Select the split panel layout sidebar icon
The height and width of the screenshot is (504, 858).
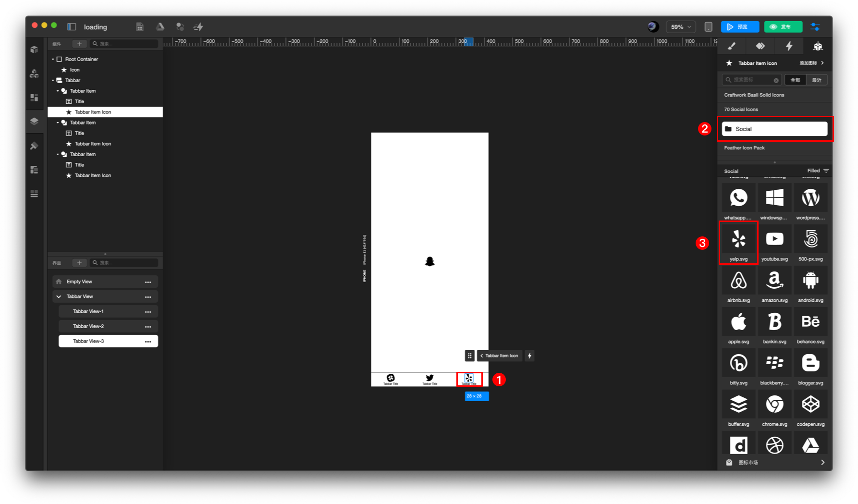pyautogui.click(x=34, y=170)
